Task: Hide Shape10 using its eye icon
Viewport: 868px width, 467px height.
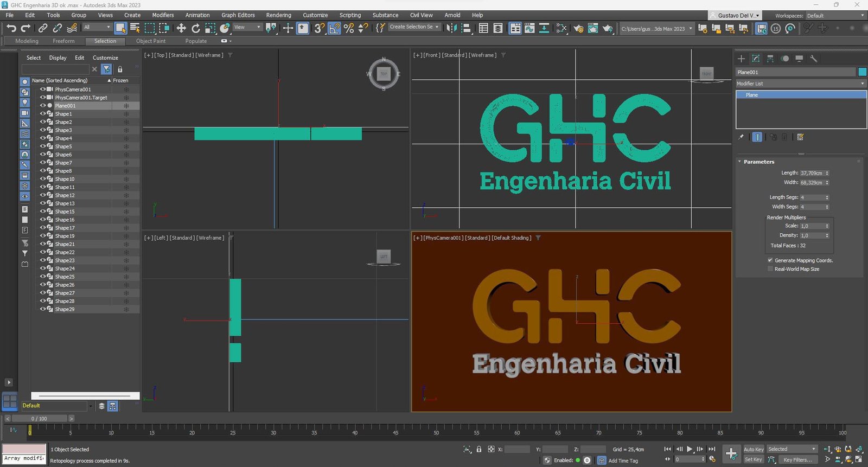Action: pos(43,179)
